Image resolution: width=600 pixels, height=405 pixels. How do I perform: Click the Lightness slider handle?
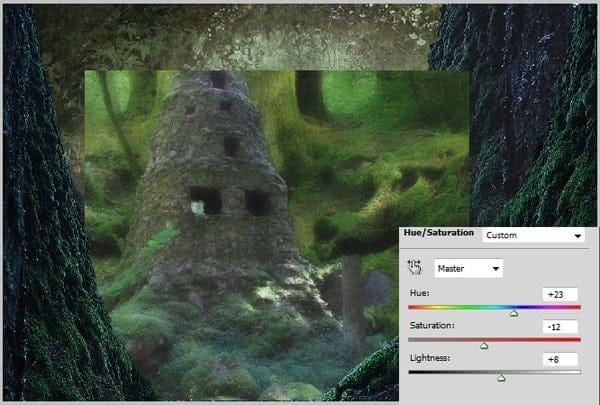click(x=501, y=379)
